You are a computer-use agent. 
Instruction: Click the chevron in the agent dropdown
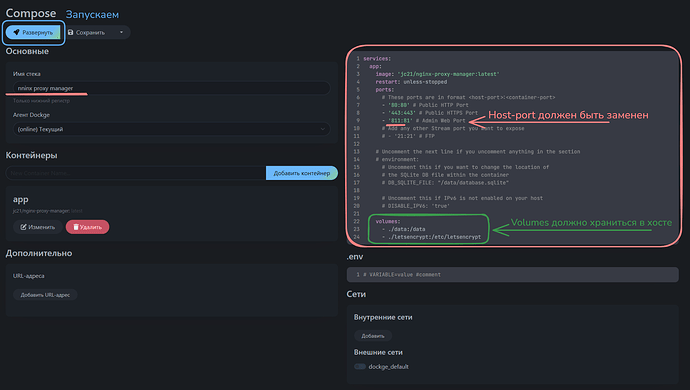(x=323, y=129)
